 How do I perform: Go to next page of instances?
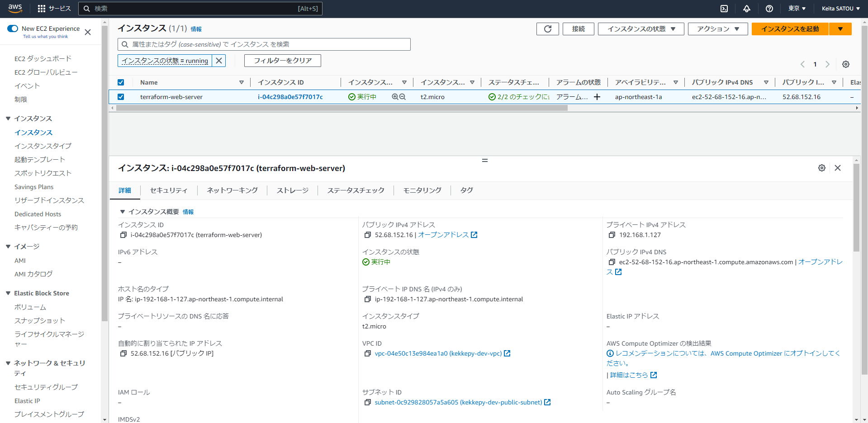[828, 64]
